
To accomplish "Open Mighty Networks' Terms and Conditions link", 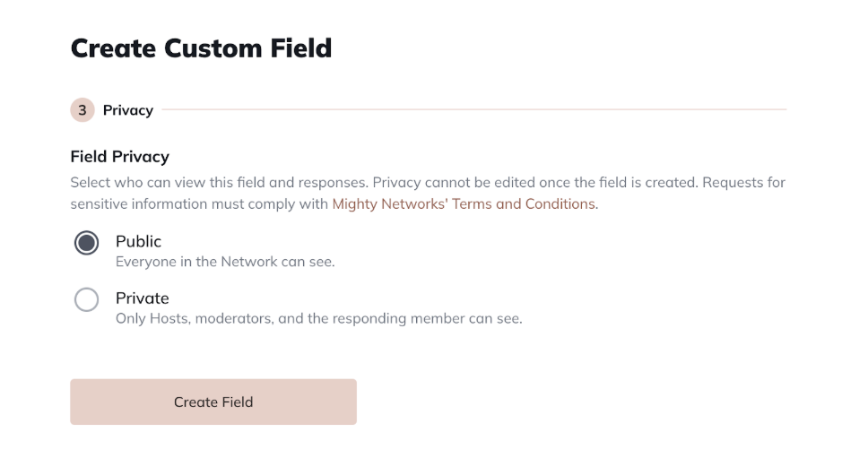I will click(x=463, y=203).
